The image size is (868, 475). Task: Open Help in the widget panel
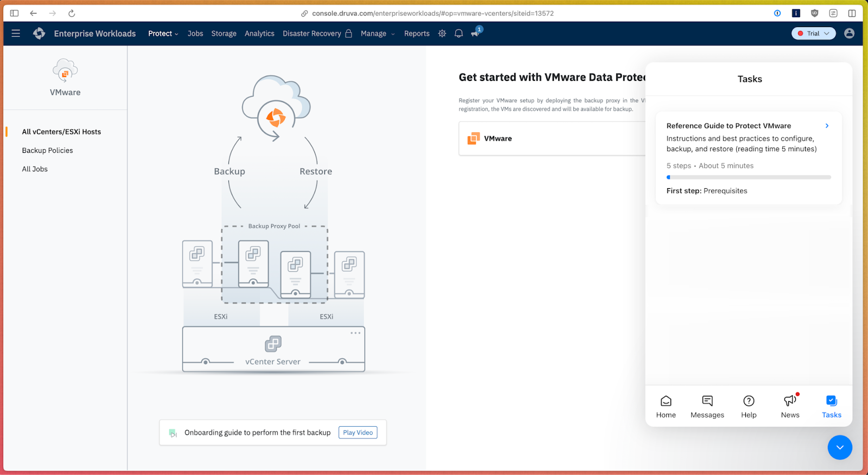(x=749, y=407)
